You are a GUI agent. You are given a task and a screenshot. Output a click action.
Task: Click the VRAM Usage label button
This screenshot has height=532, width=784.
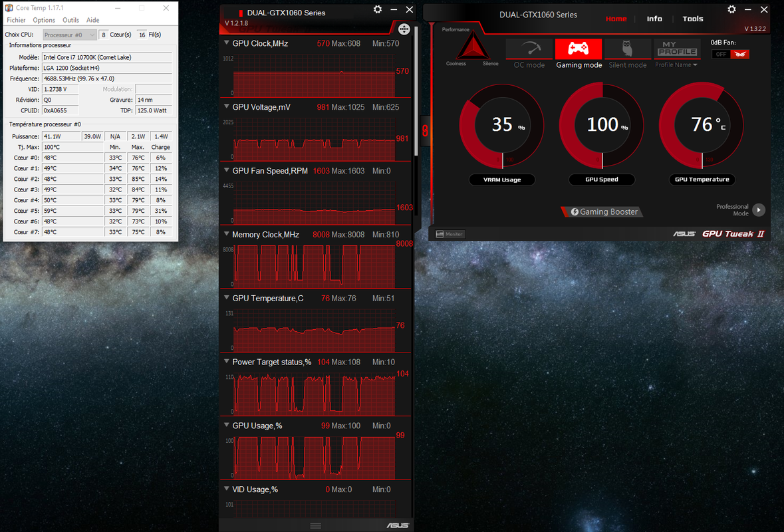(x=502, y=180)
